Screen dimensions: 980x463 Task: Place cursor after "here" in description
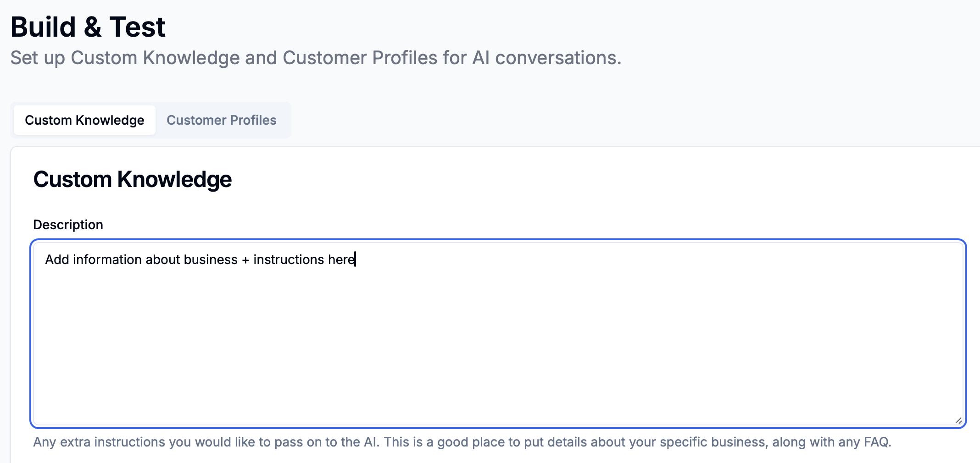pos(355,259)
